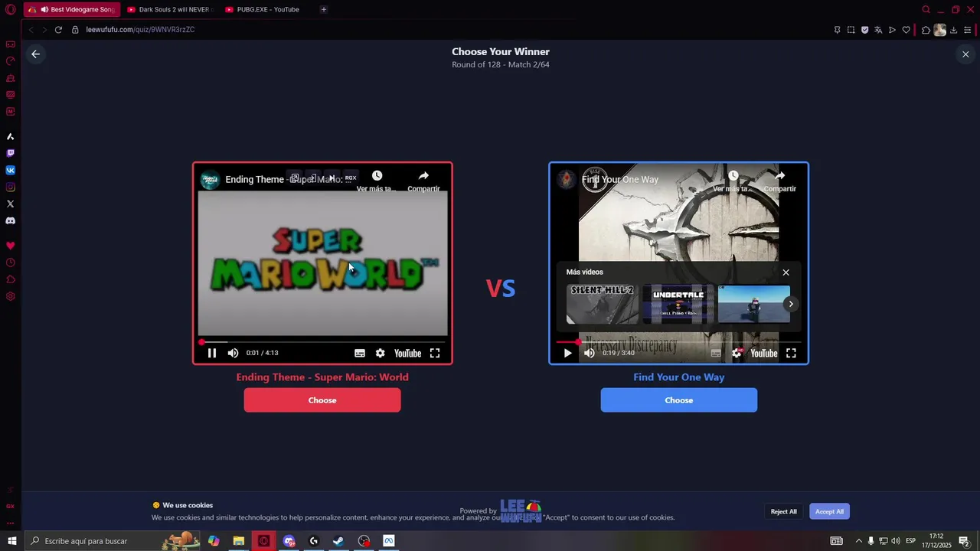
Task: Open Find Your One Way on YouTube logo
Action: (x=763, y=353)
